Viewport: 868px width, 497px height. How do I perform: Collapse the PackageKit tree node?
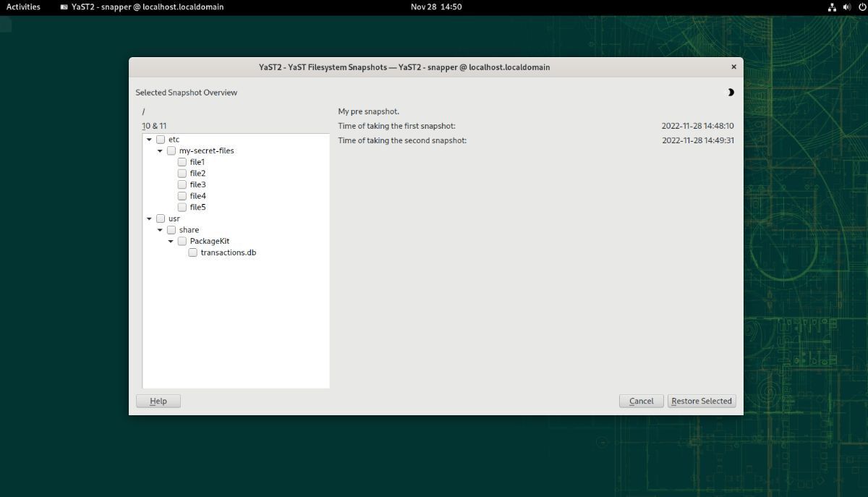click(171, 242)
